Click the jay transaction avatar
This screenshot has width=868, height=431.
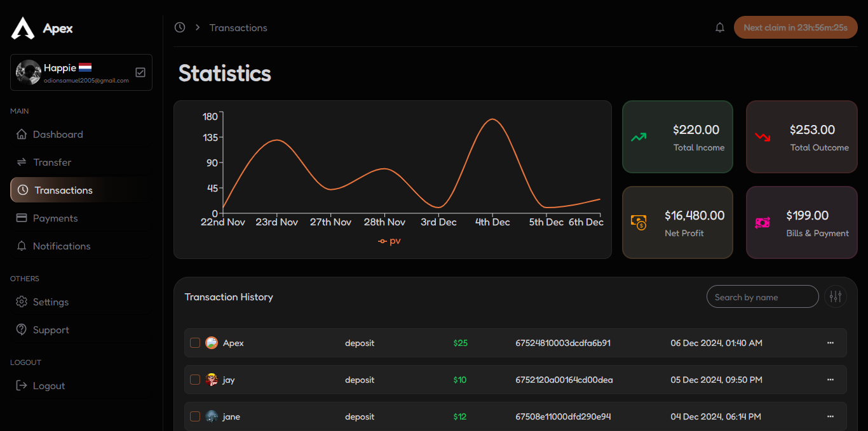(212, 380)
